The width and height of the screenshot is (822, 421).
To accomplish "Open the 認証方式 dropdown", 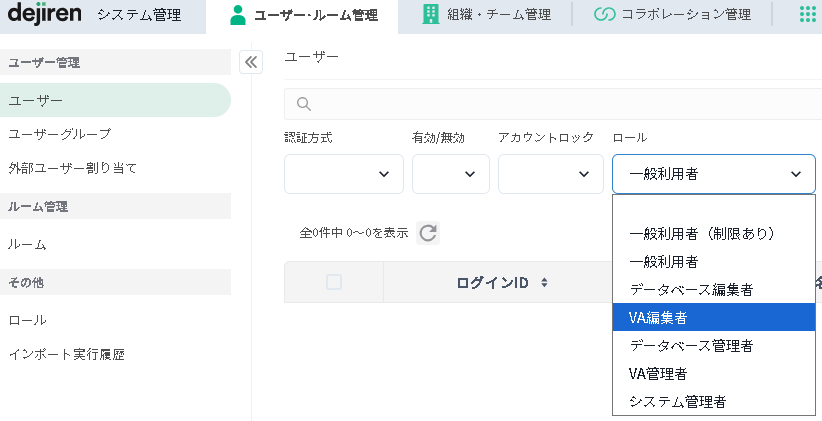I will (344, 174).
